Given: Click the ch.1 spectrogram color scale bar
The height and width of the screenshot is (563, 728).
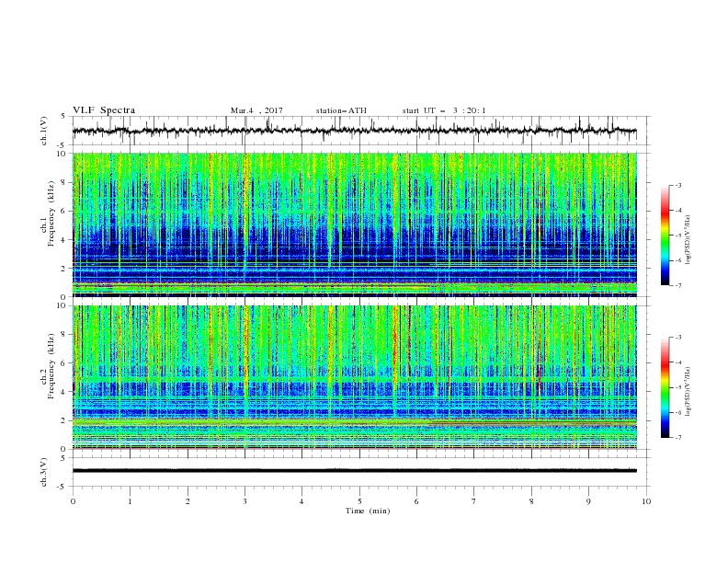Looking at the screenshot, I should [665, 236].
